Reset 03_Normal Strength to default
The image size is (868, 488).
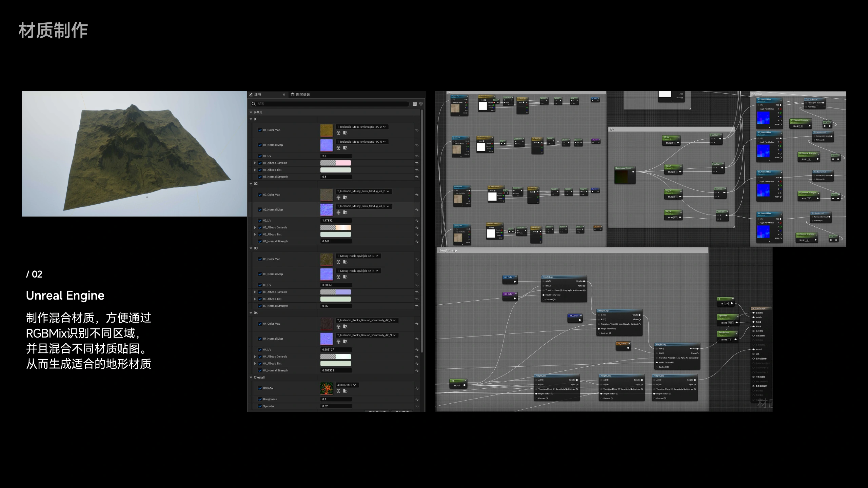[417, 306]
